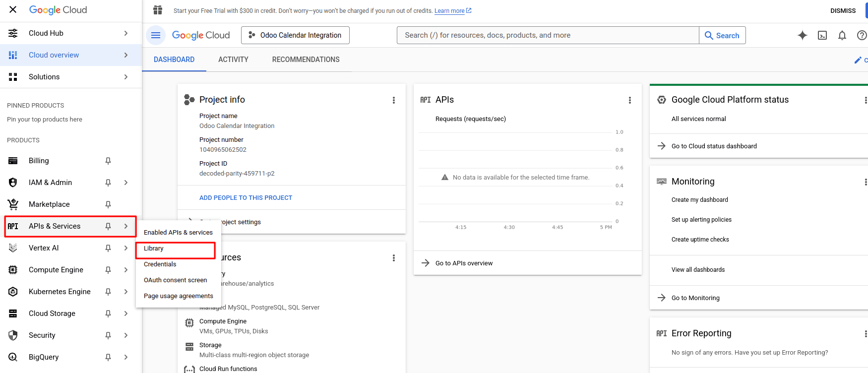Click the Solutions grid icon
Viewport: 868px width, 373px height.
pyautogui.click(x=13, y=77)
